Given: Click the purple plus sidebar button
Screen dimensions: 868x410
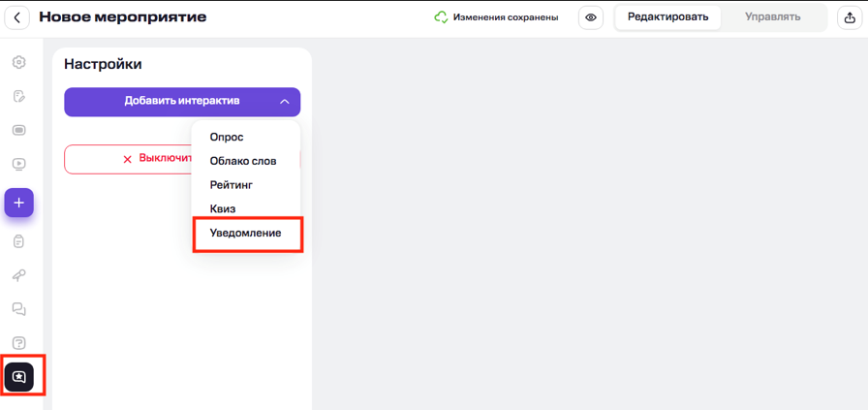Looking at the screenshot, I should (x=18, y=203).
